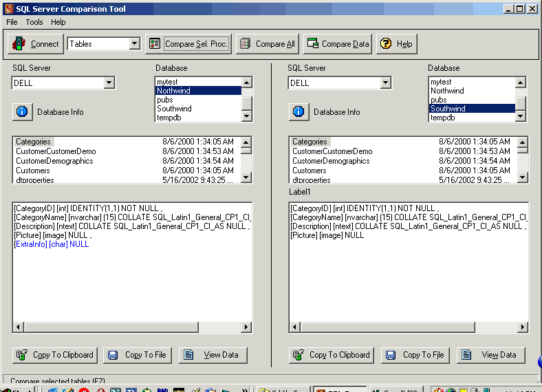Select mytest in right database list

point(472,82)
